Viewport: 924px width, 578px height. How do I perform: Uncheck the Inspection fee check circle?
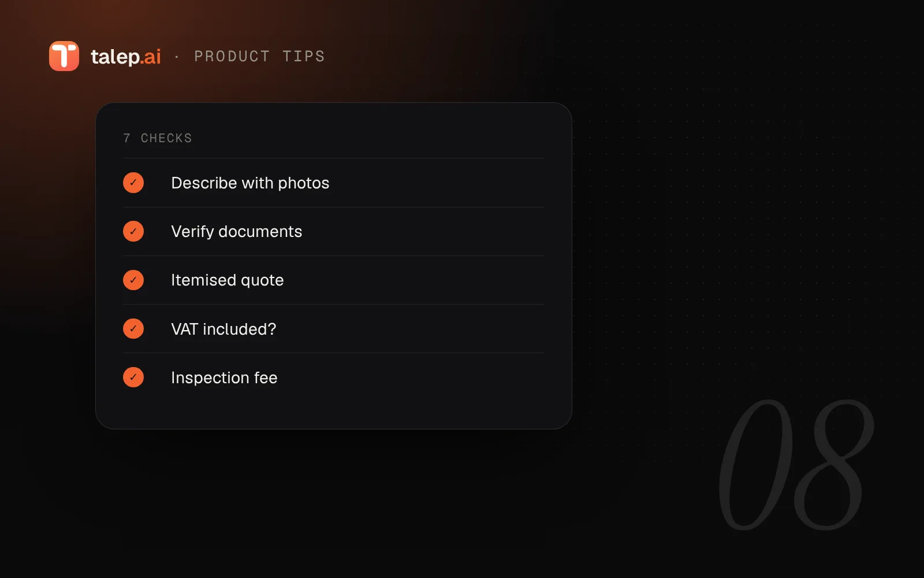[x=133, y=377]
